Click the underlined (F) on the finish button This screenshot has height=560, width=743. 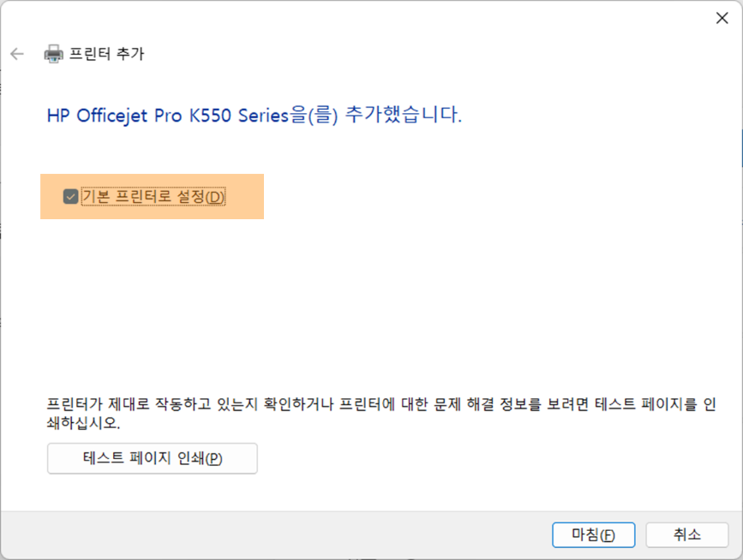(x=607, y=535)
